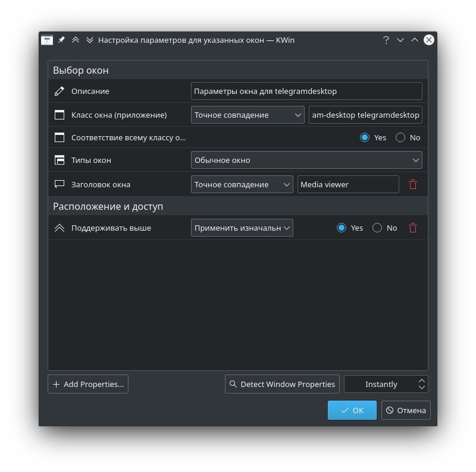Image resolution: width=476 pixels, height=472 pixels.
Task: Open the Применить изначально policy dropdown
Action: pyautogui.click(x=242, y=228)
